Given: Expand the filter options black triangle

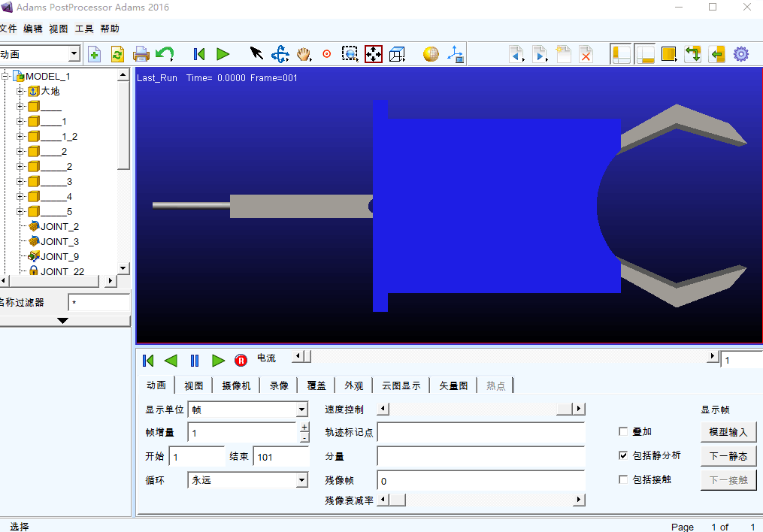Looking at the screenshot, I should (62, 320).
